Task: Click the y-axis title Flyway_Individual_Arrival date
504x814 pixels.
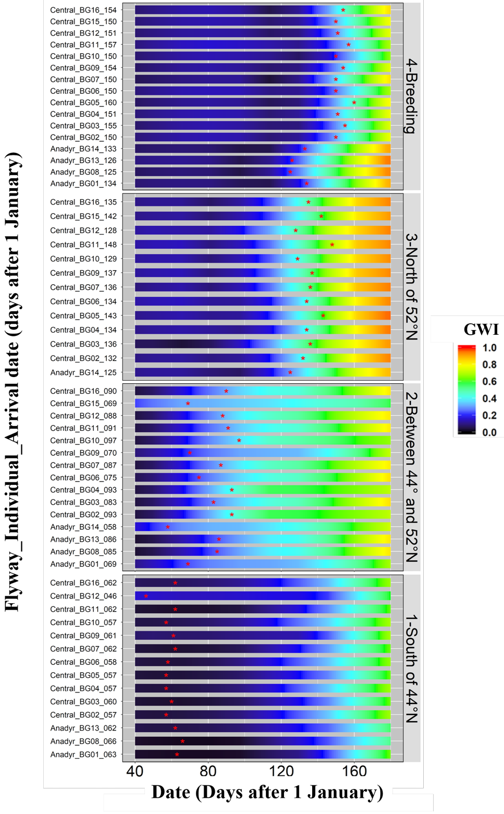Action: 13,382
